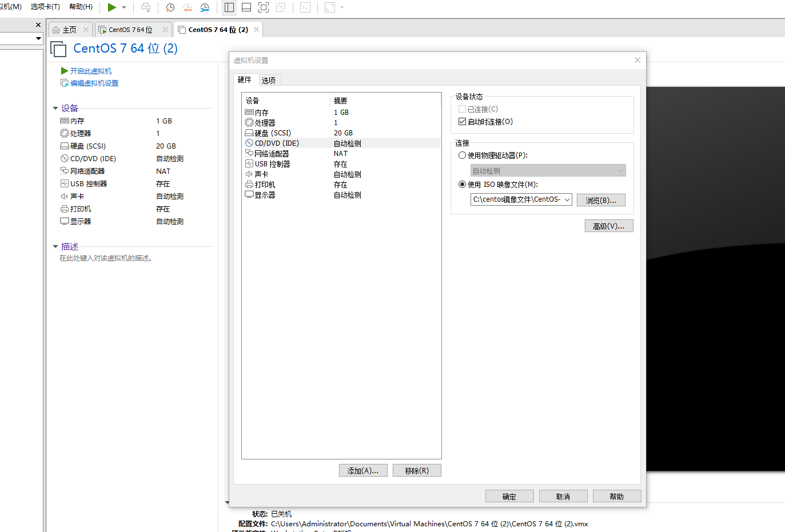Switch to the 选项 tab in settings

269,81
